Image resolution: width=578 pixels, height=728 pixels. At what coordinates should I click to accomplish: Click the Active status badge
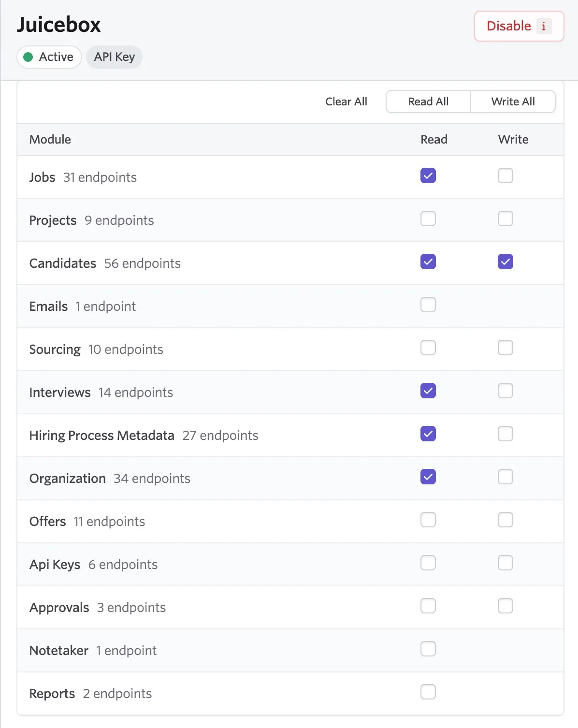coord(49,57)
